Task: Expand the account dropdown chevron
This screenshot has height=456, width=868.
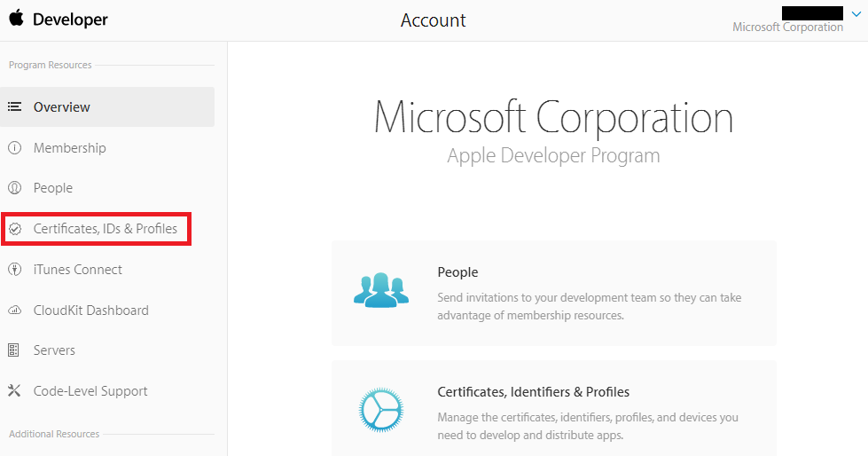Action: coord(856,14)
